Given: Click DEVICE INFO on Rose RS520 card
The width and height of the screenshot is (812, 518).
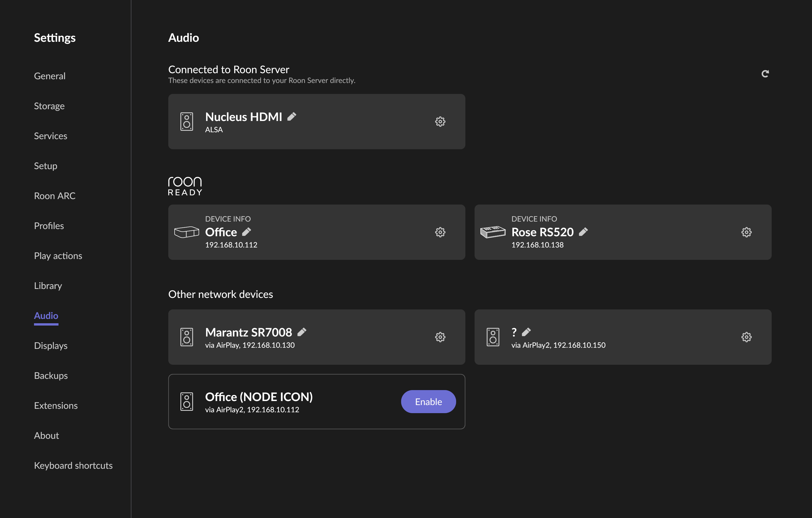Looking at the screenshot, I should coord(534,219).
